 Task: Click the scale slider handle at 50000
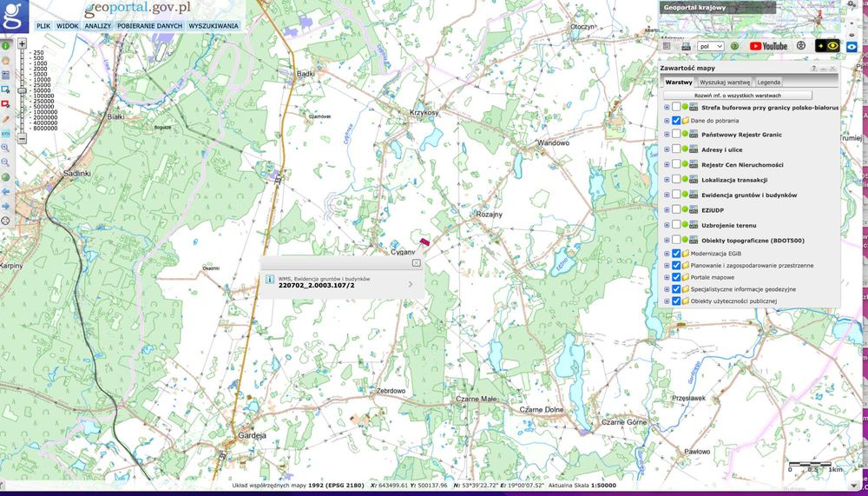(x=23, y=90)
